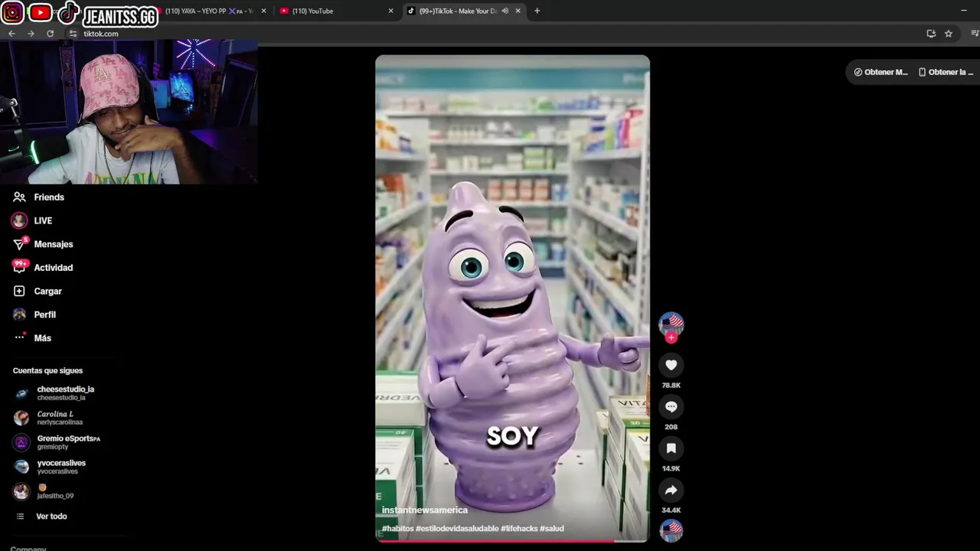Go to LIVE in the sidebar
Viewport: 980px width, 551px height.
(x=43, y=220)
